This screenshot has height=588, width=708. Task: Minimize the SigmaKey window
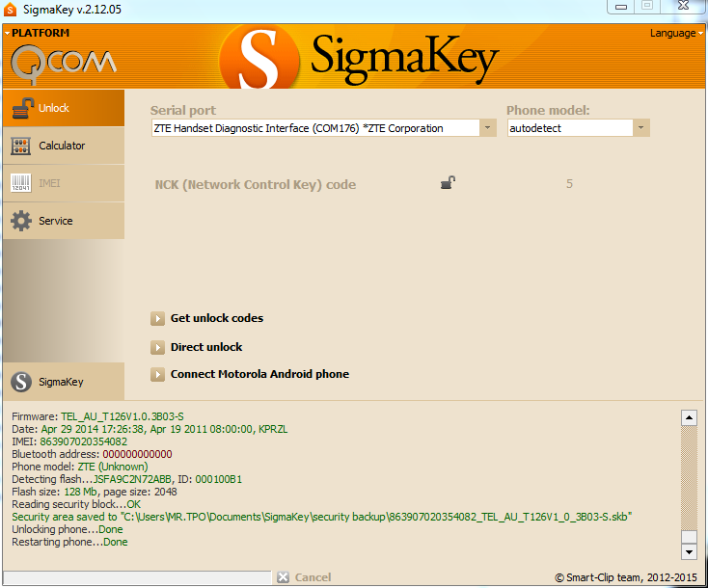pos(621,7)
